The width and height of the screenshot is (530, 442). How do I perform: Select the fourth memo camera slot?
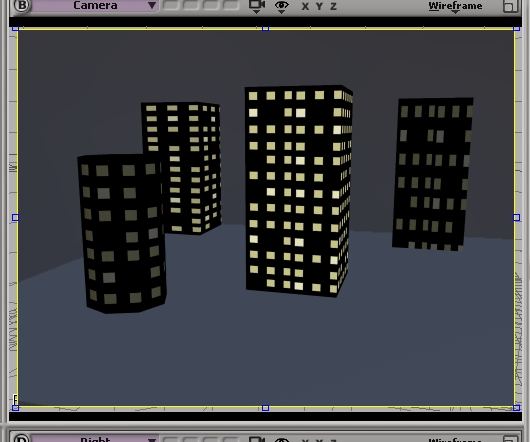[231, 5]
